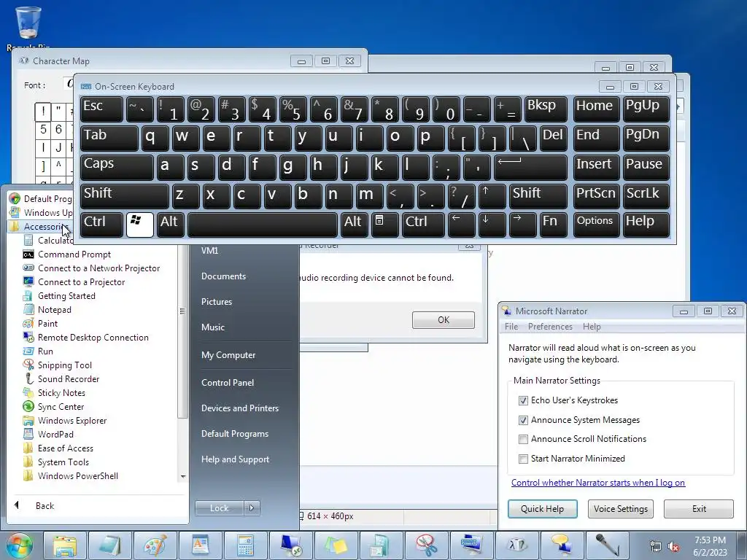This screenshot has height=560, width=747.
Task: Toggle the left Shift key
Action: pyautogui.click(x=124, y=196)
